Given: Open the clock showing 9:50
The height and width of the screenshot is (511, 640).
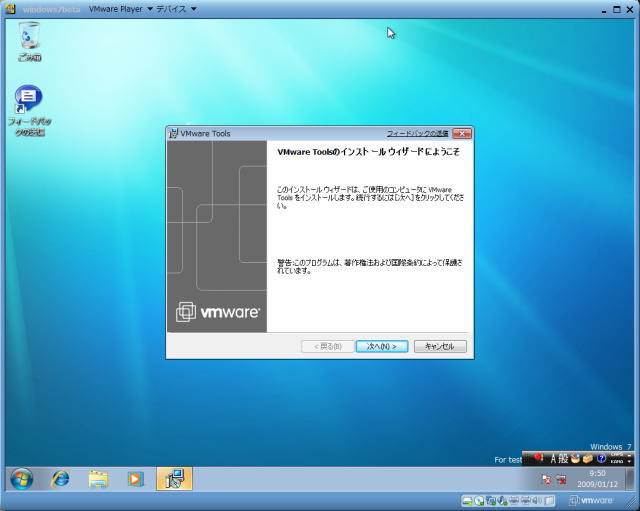Looking at the screenshot, I should 598,479.
